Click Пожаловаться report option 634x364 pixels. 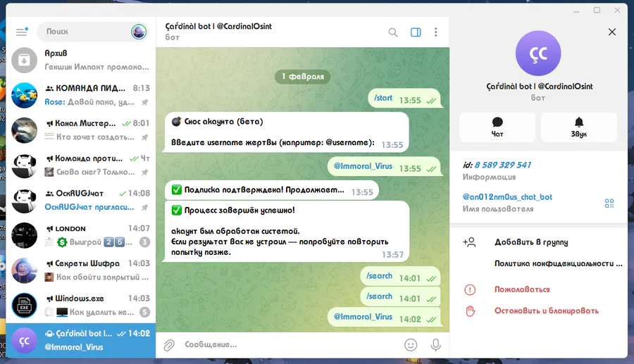522,289
